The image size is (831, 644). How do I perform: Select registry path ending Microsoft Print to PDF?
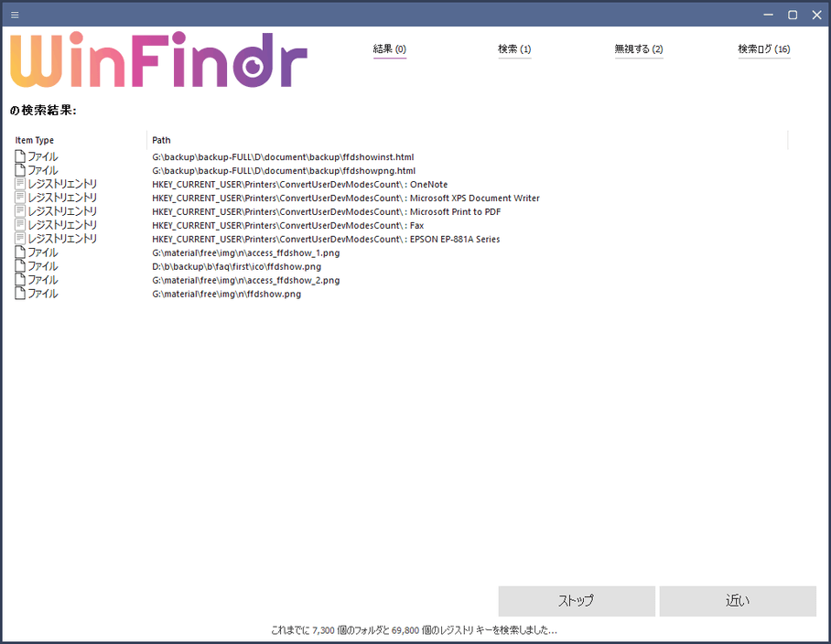coord(327,212)
